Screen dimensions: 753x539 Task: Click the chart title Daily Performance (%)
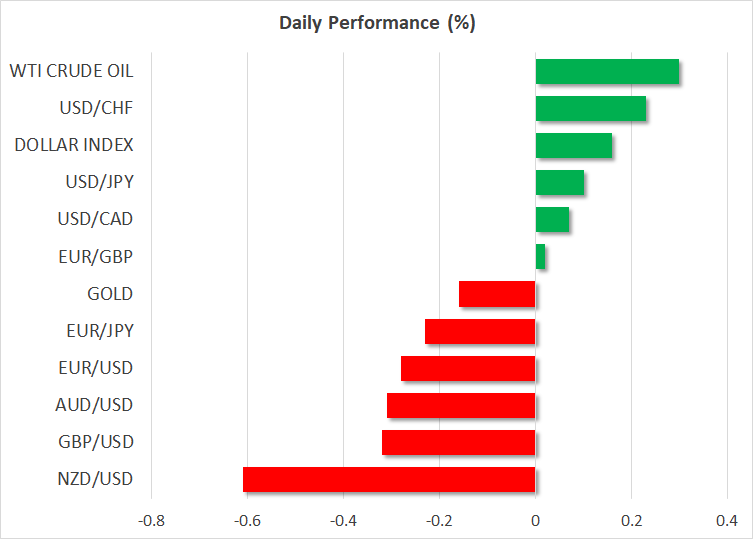coord(376,24)
